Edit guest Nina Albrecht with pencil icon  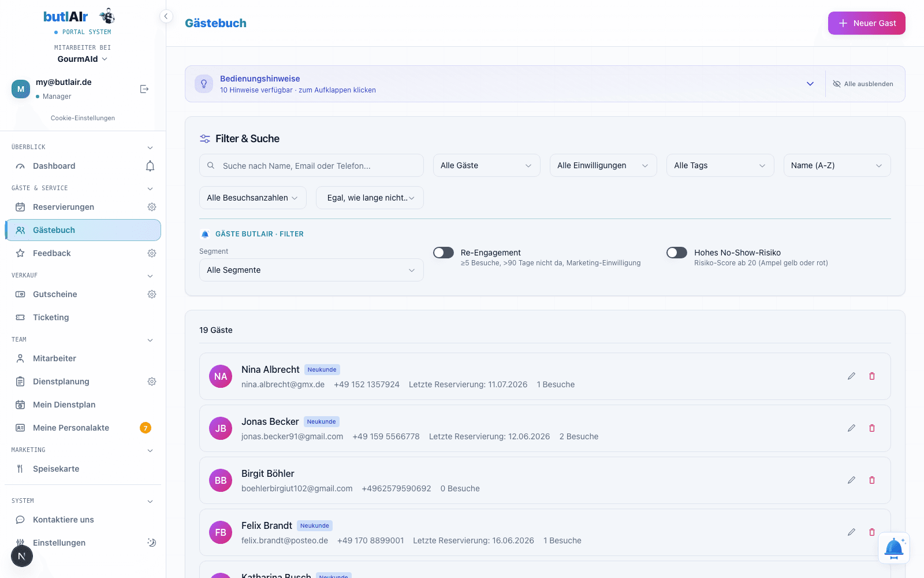pyautogui.click(x=851, y=376)
